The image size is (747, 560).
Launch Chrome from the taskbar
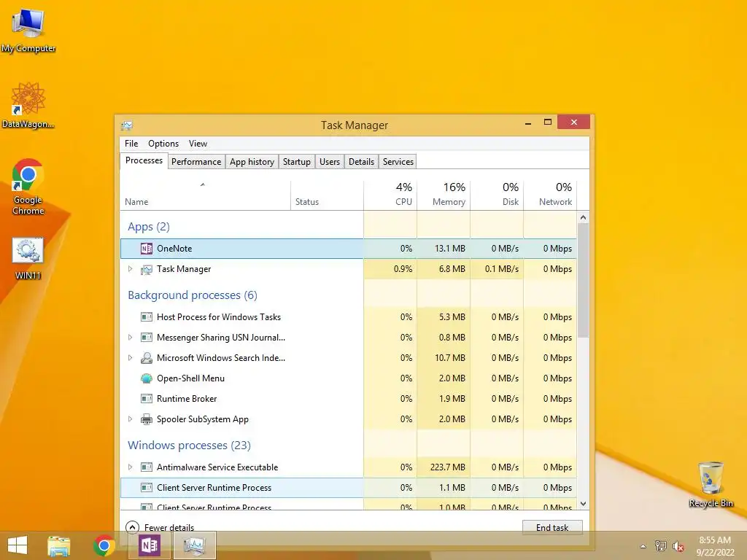point(104,545)
